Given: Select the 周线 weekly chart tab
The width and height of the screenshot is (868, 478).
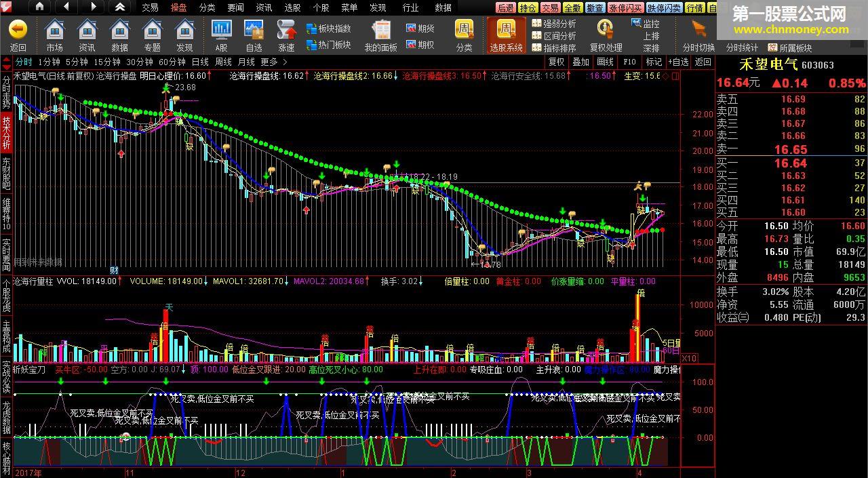Looking at the screenshot, I should (x=223, y=62).
